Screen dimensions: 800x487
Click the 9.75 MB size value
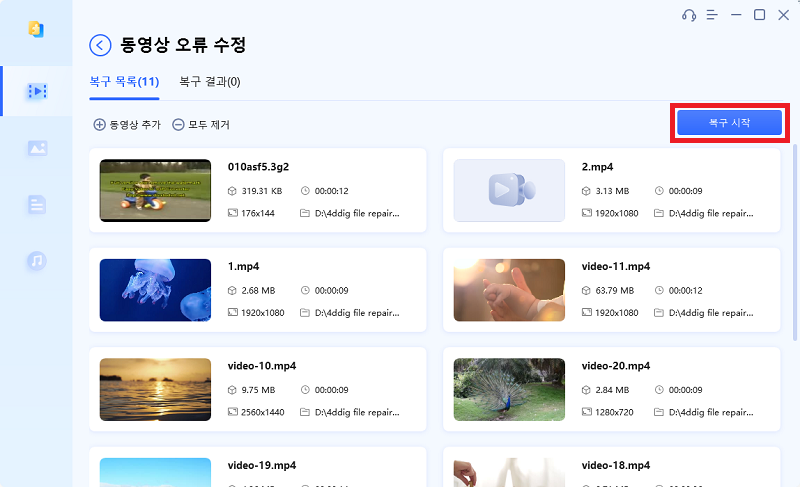[x=258, y=390]
